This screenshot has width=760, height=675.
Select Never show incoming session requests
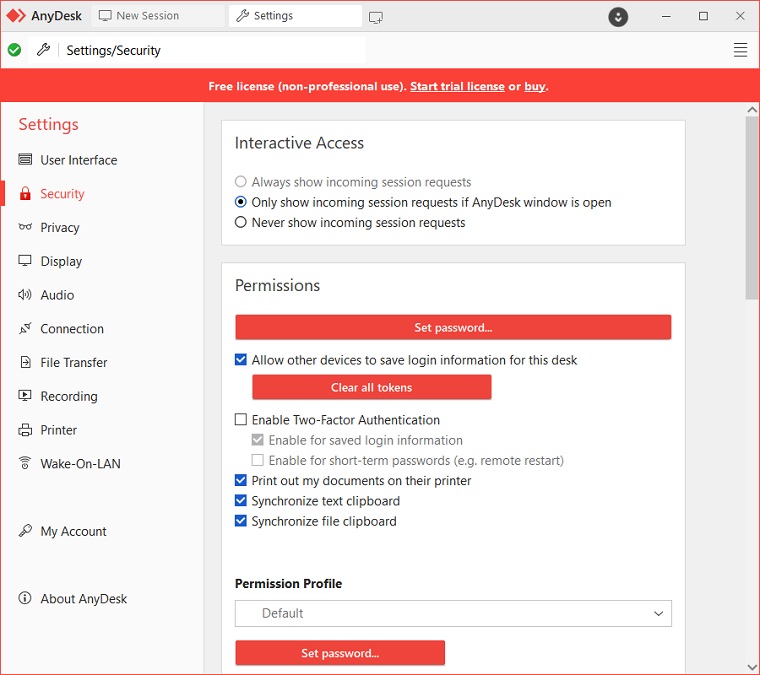click(240, 222)
